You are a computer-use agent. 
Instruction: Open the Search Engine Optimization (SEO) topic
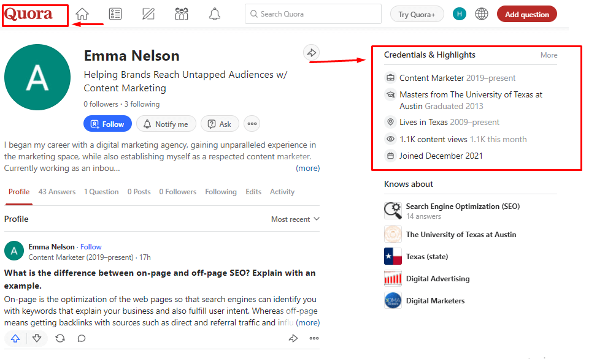point(463,206)
